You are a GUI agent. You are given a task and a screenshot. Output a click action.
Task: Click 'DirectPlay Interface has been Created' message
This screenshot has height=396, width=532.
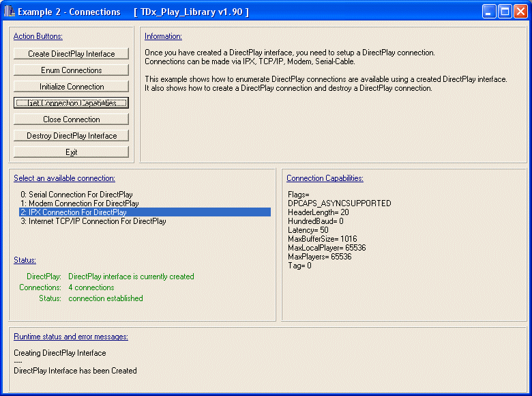(75, 371)
